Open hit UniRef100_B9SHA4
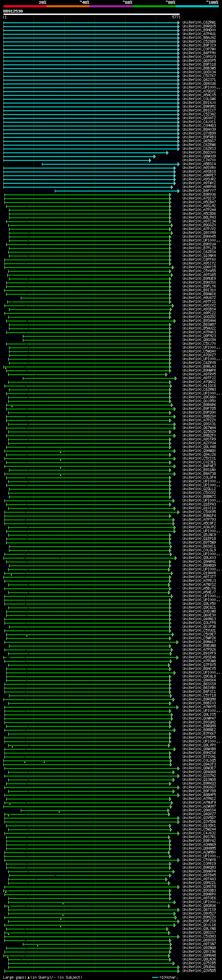The height and width of the screenshot is (980, 222). 199,321
